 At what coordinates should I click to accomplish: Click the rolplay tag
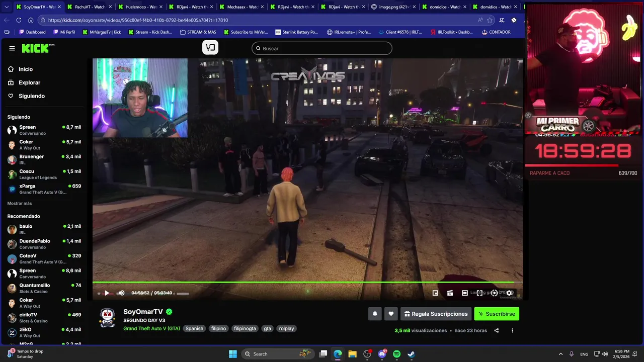click(286, 328)
